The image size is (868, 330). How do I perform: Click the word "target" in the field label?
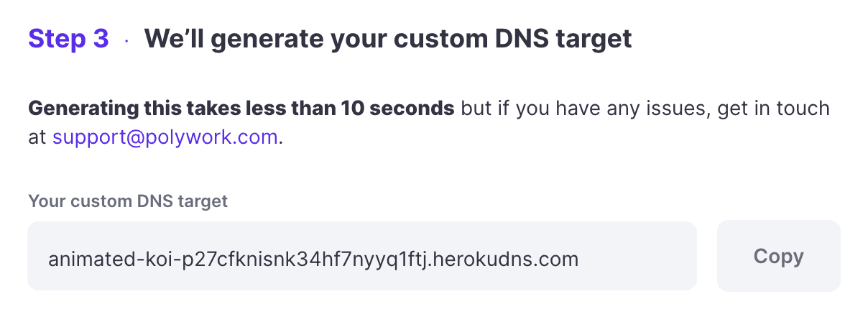click(x=205, y=201)
